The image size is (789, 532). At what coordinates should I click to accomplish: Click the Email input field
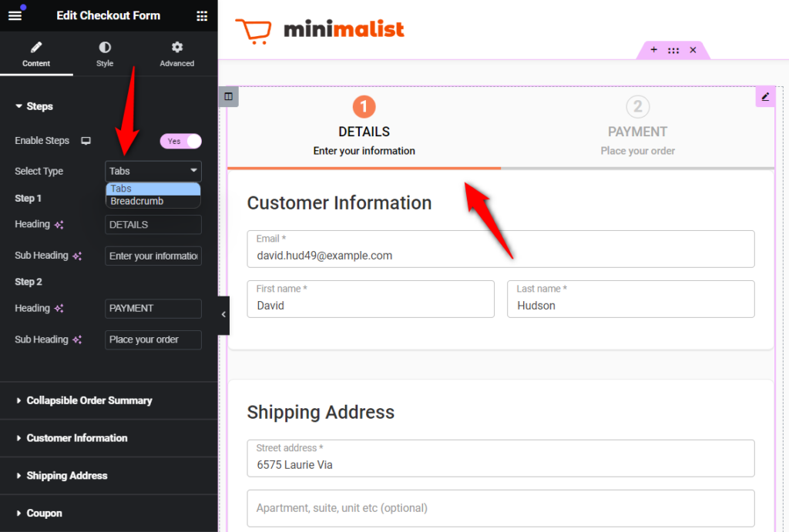[x=499, y=249]
